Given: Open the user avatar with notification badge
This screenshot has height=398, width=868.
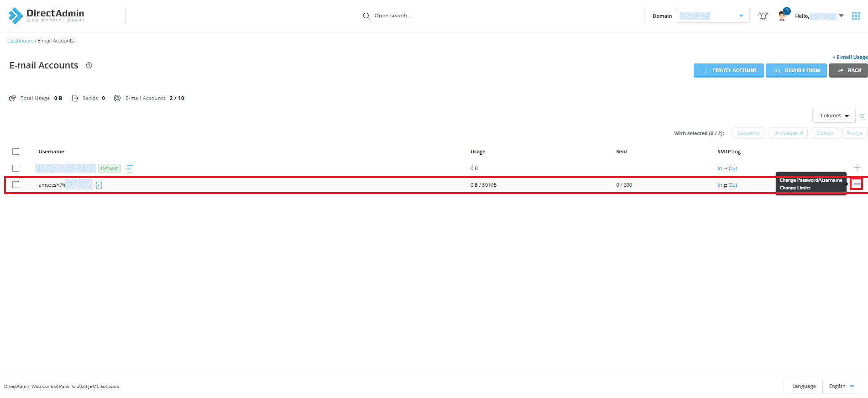Looking at the screenshot, I should pyautogui.click(x=783, y=16).
